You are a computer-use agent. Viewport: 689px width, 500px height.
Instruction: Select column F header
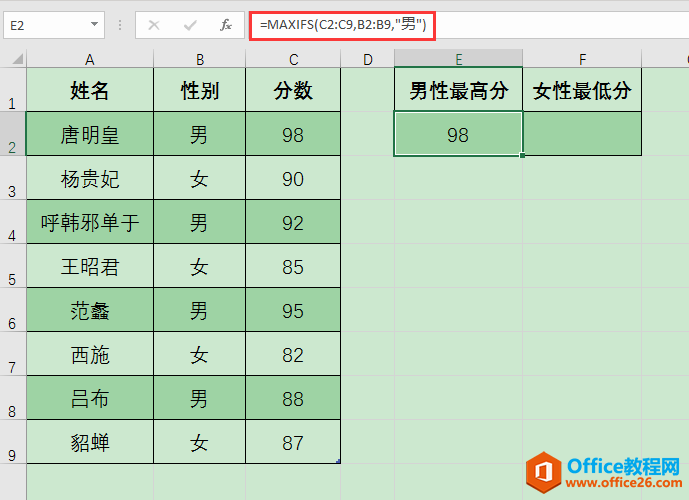(582, 59)
